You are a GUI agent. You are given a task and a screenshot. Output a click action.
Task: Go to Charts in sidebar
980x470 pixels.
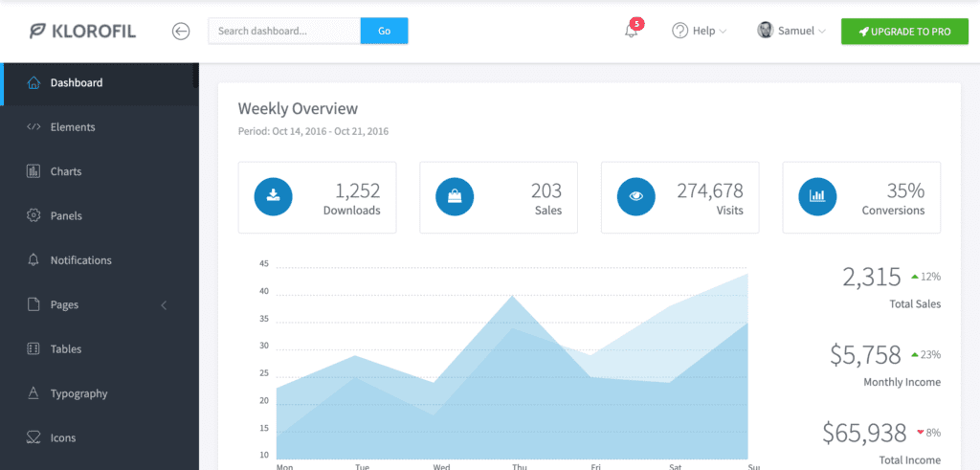pos(100,171)
